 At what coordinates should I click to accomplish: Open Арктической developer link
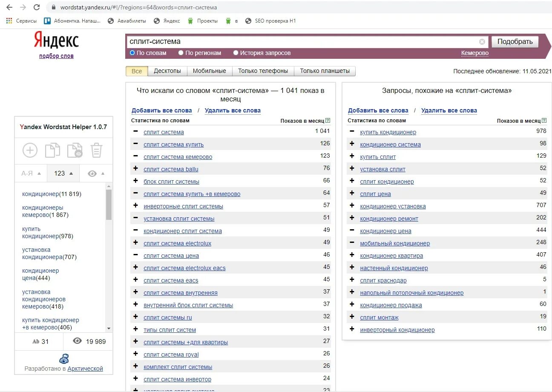[x=85, y=369]
